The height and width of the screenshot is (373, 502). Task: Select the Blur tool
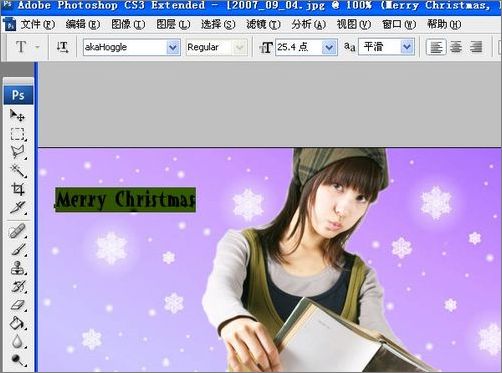[x=17, y=341]
